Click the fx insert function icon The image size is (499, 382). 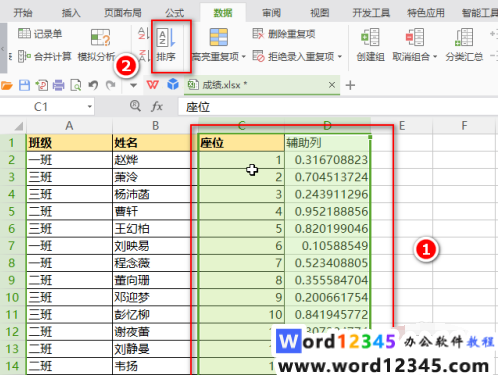[157, 107]
